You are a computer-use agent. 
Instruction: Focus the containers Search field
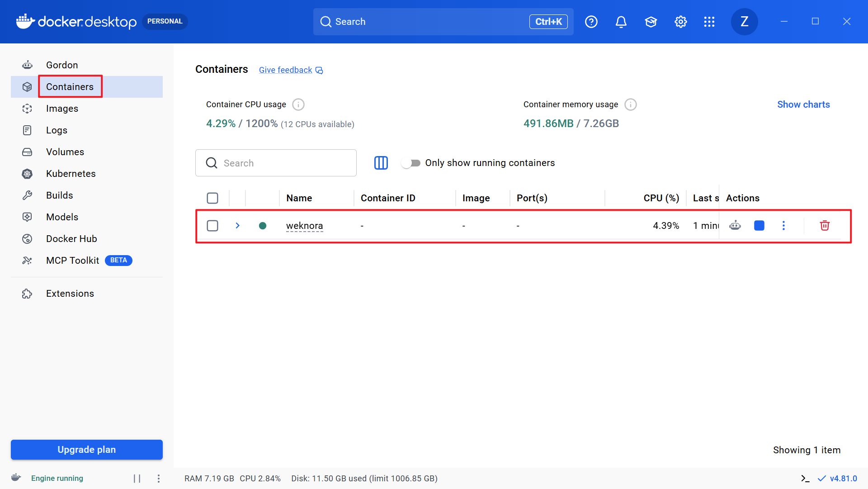tap(276, 163)
